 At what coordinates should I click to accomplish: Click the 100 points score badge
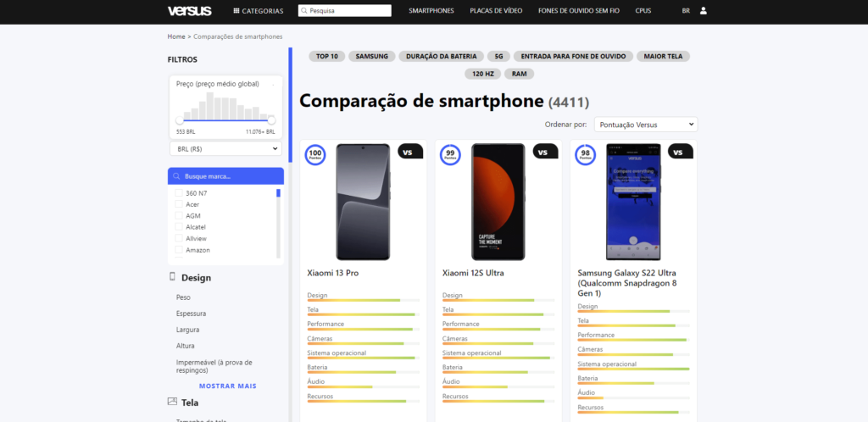click(315, 154)
